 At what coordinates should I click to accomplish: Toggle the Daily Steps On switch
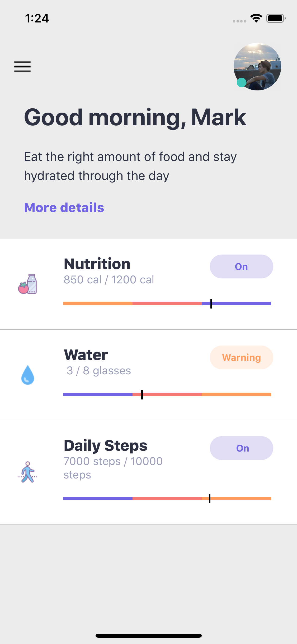tap(241, 448)
